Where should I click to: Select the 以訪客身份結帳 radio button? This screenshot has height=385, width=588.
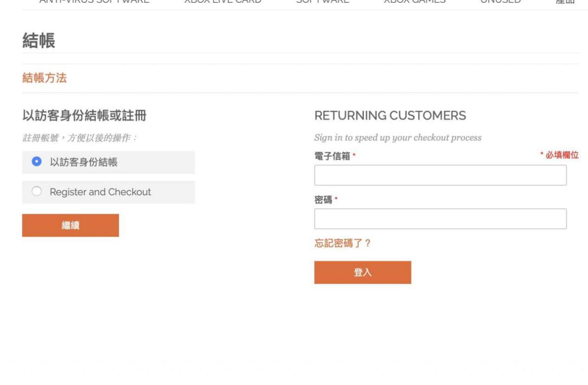tap(37, 162)
